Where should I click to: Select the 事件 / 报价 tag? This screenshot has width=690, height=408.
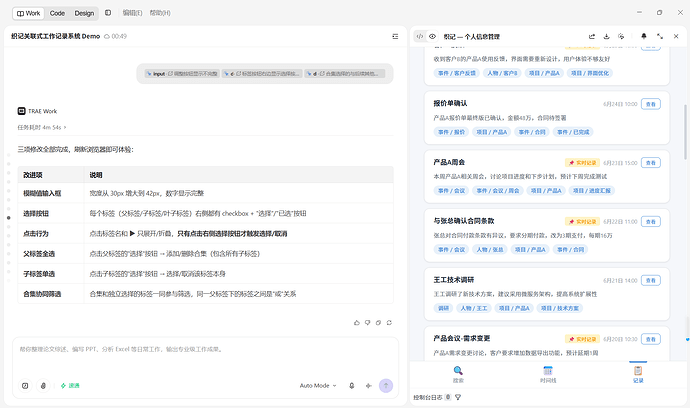pos(451,132)
